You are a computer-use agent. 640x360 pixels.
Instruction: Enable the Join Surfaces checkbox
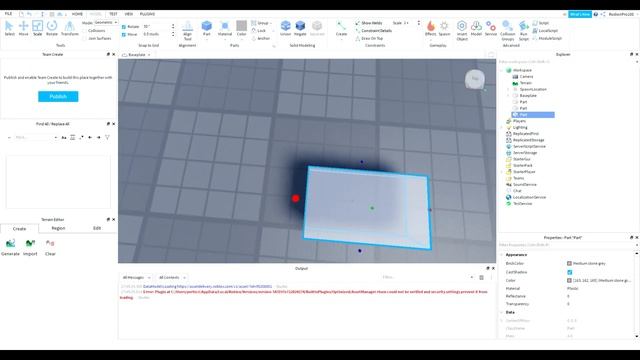(85, 38)
